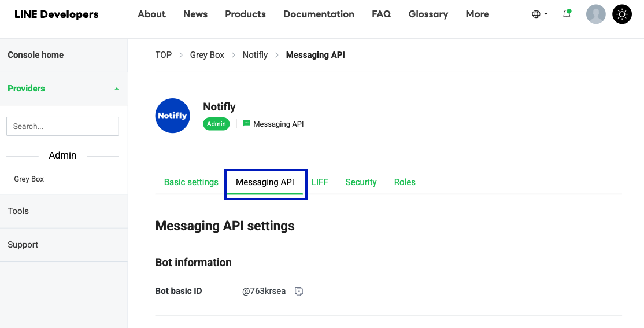Select the bot ID text @763krsea
The width and height of the screenshot is (644, 328).
pyautogui.click(x=264, y=291)
